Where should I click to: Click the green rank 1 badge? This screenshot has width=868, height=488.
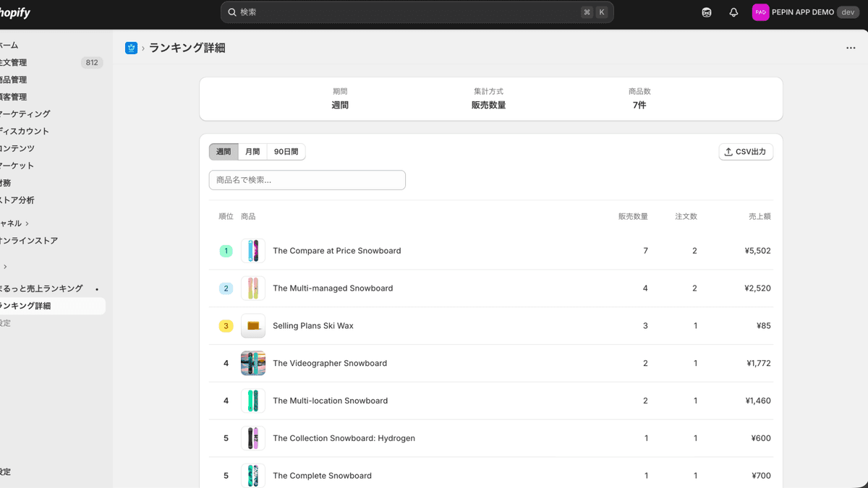(x=226, y=250)
